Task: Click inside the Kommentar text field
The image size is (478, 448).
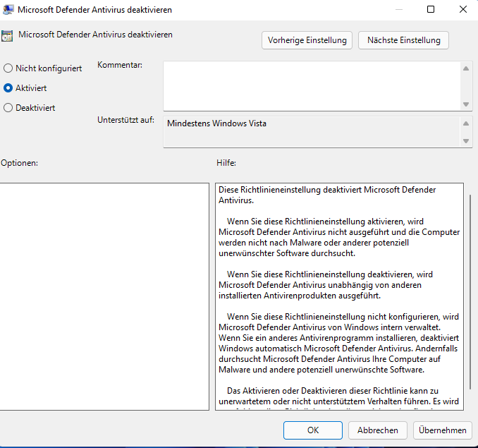Action: (x=312, y=85)
